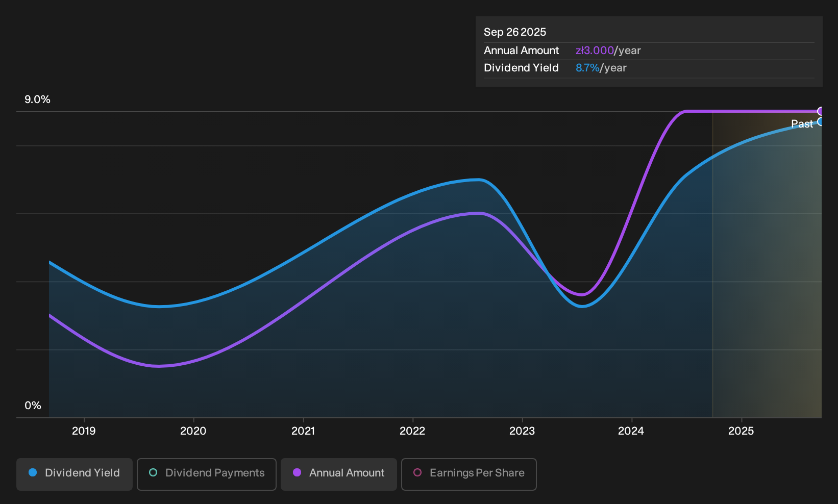Select the purple endpoint marker on chart
This screenshot has height=504, width=838.
[x=820, y=111]
